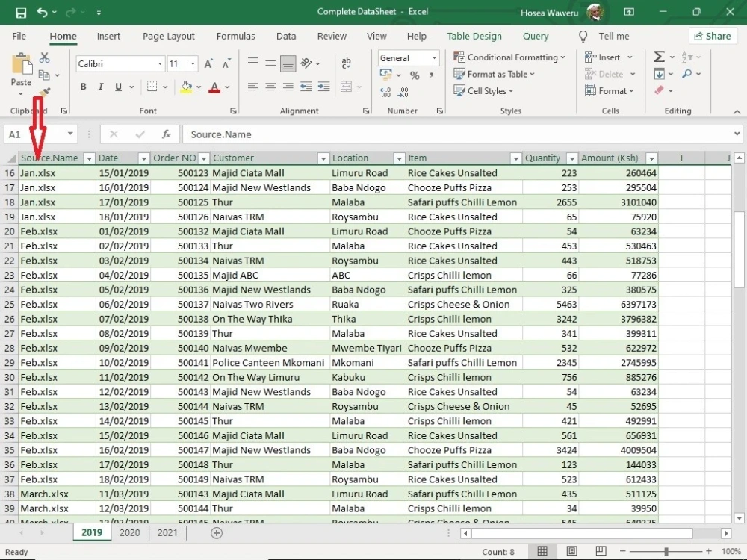This screenshot has height=560, width=747.
Task: Open Conditional Formatting menu
Action: (x=509, y=57)
